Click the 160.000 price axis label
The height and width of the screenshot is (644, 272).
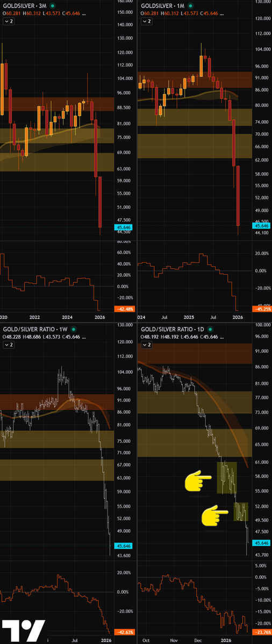point(125,2)
